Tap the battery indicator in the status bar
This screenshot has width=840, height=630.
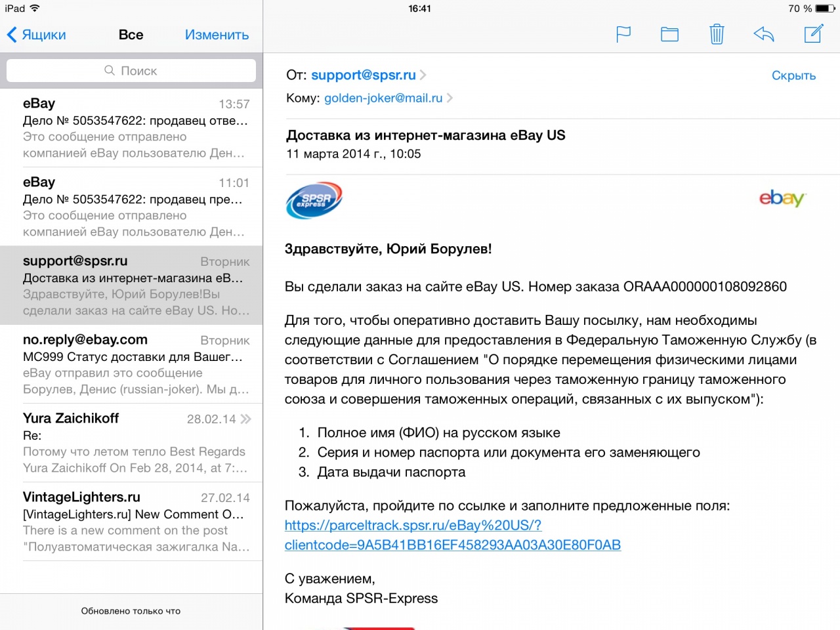coord(825,9)
